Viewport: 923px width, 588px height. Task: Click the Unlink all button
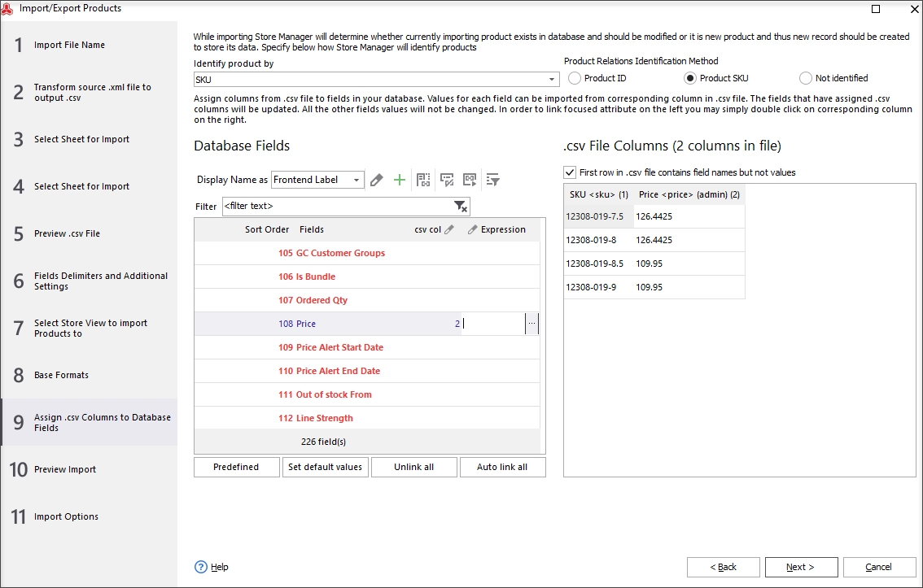point(413,467)
